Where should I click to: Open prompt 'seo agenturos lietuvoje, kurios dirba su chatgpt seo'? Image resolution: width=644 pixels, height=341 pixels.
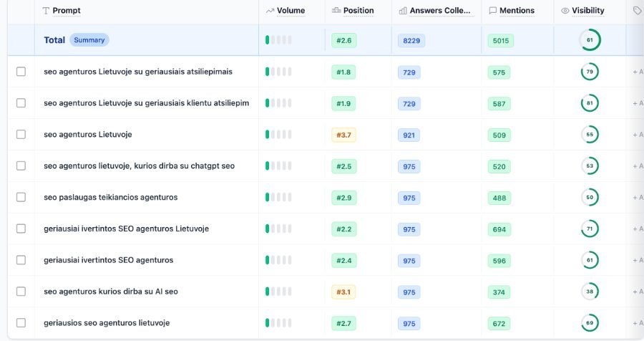click(x=140, y=165)
